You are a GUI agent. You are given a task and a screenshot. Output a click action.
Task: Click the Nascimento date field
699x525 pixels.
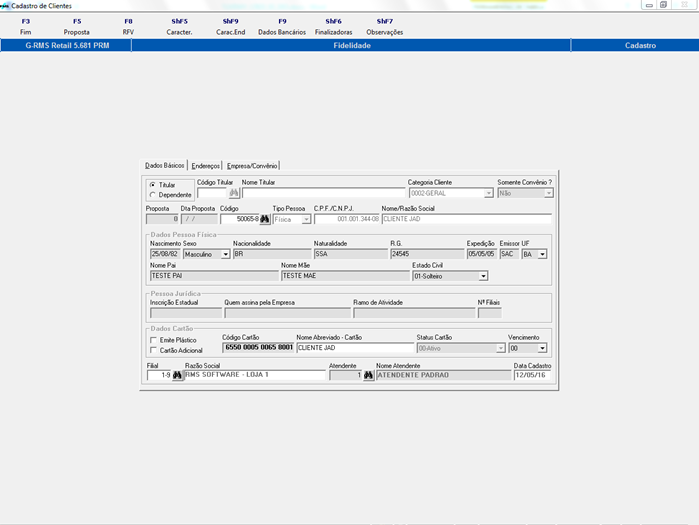coord(165,254)
